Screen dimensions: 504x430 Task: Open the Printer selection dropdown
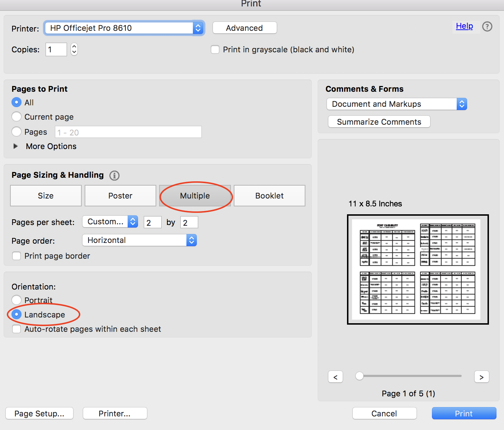tap(124, 28)
